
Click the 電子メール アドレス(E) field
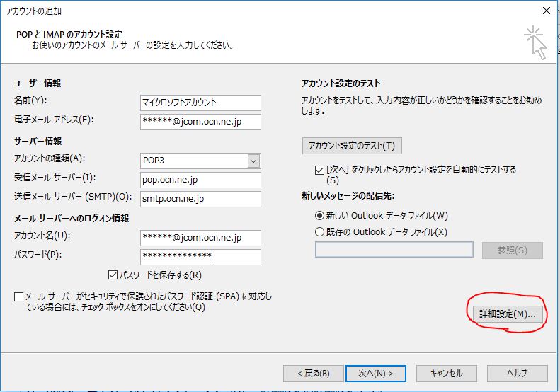200,122
